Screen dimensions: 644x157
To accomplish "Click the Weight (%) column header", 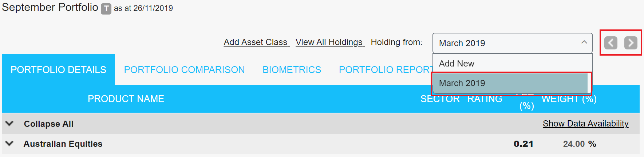I will [x=569, y=100].
